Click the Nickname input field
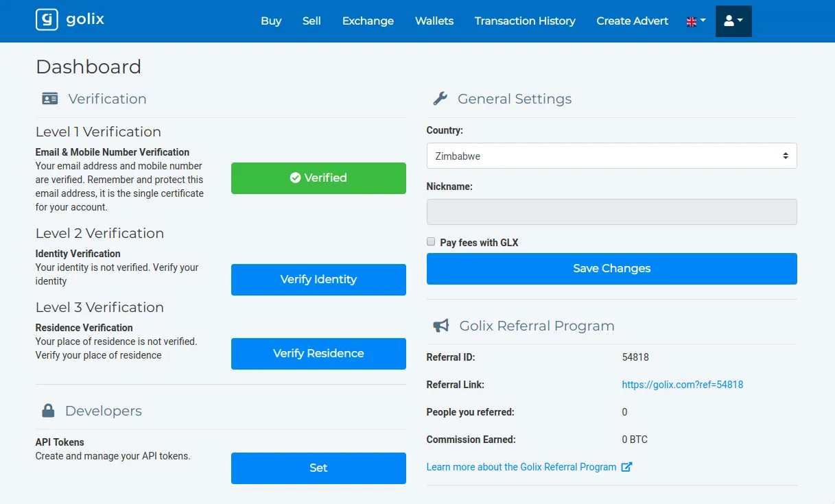Image resolution: width=835 pixels, height=504 pixels. coord(611,212)
